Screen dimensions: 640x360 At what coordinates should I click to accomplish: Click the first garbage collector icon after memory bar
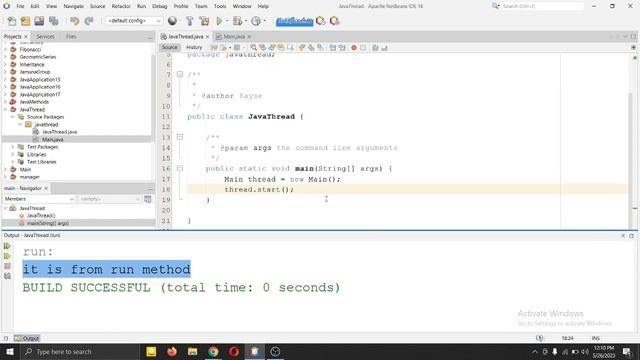pos(321,21)
